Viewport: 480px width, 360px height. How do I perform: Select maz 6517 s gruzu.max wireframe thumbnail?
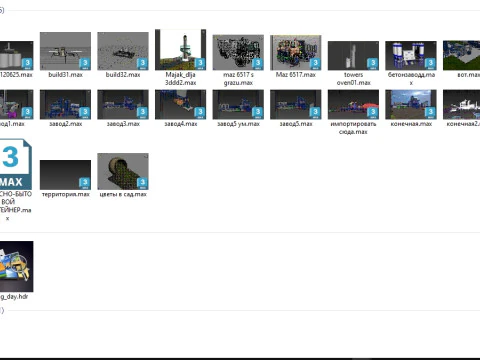(x=238, y=52)
